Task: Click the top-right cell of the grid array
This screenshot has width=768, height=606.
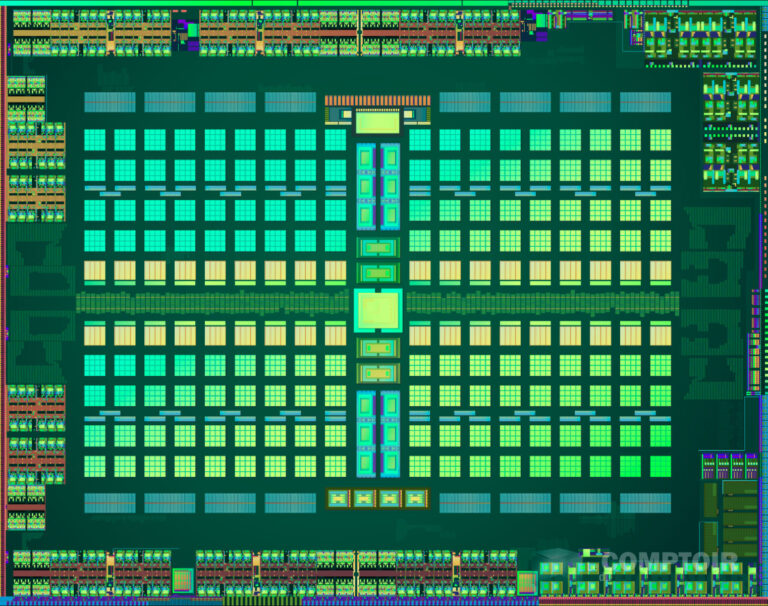Action: [660, 140]
